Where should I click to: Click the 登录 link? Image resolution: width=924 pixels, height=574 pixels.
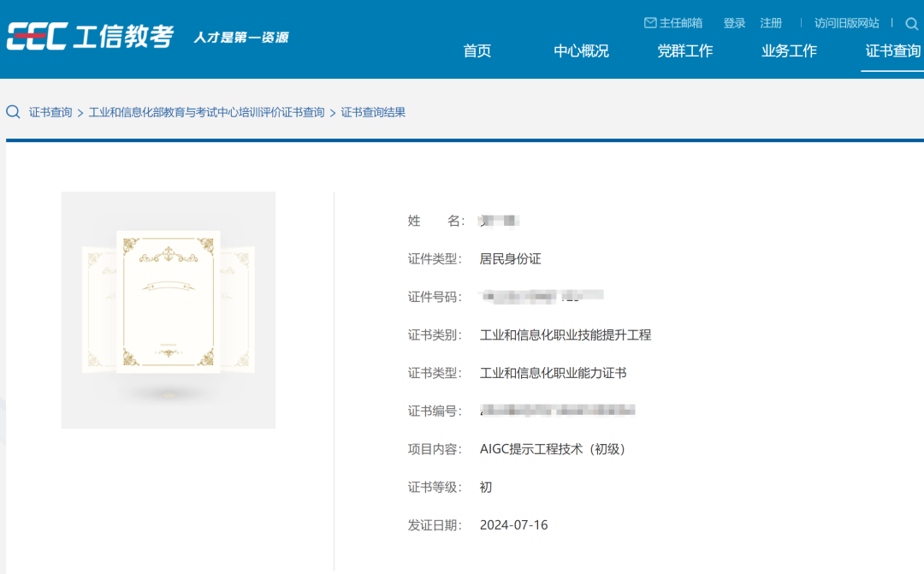pyautogui.click(x=734, y=23)
